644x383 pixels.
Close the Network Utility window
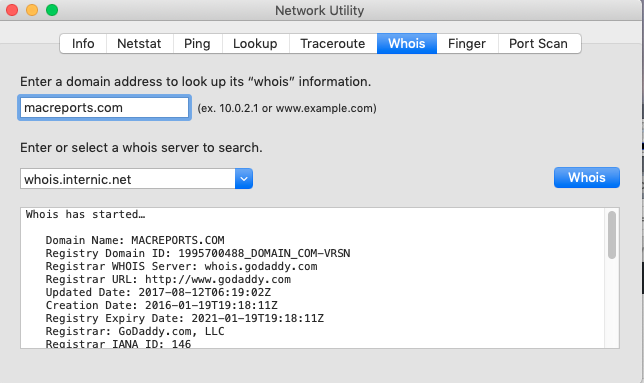[x=12, y=10]
